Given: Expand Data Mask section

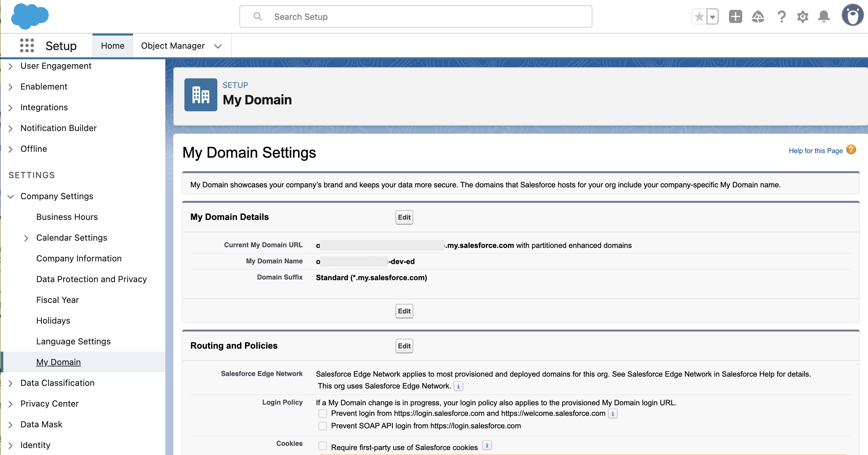Looking at the screenshot, I should 11,425.
